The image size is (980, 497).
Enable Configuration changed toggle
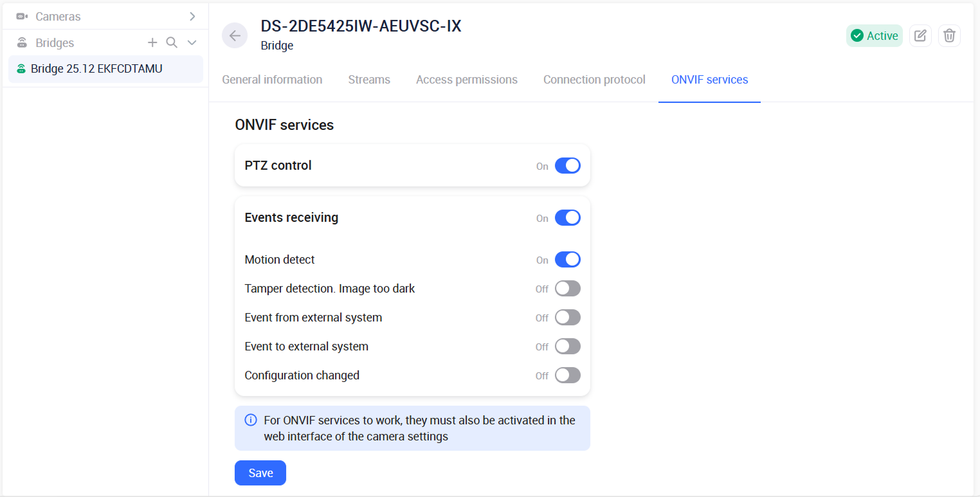[x=567, y=375]
